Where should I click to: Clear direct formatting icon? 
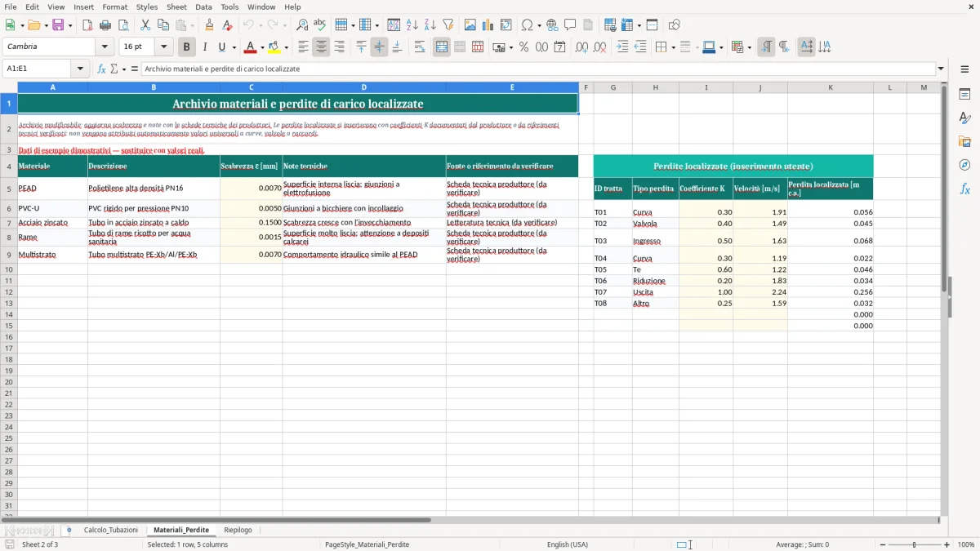pyautogui.click(x=228, y=25)
